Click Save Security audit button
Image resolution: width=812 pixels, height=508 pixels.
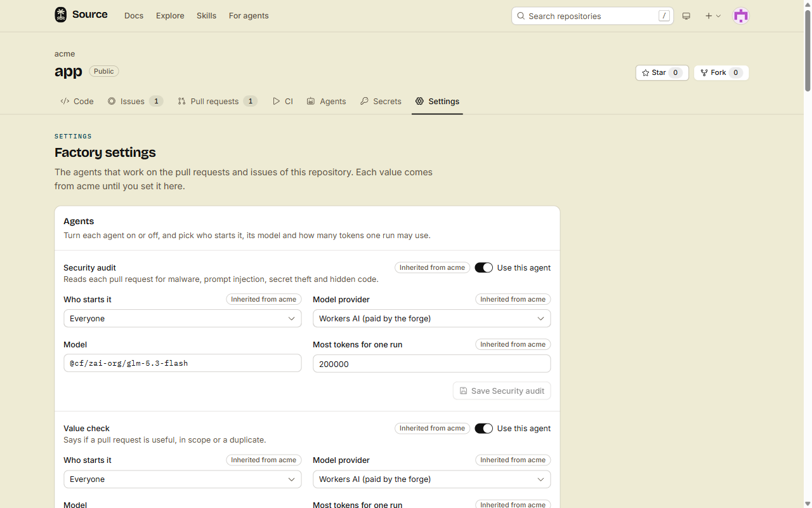point(502,391)
